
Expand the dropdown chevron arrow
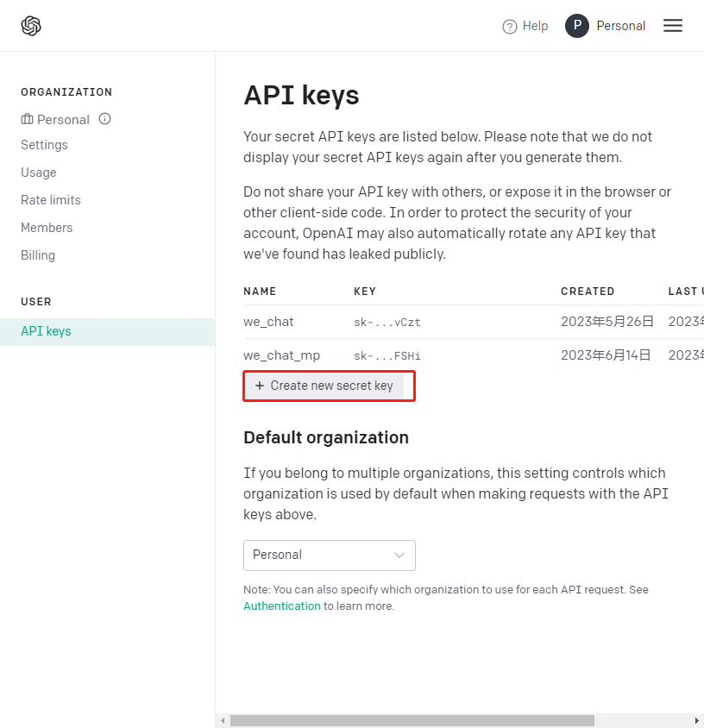399,555
